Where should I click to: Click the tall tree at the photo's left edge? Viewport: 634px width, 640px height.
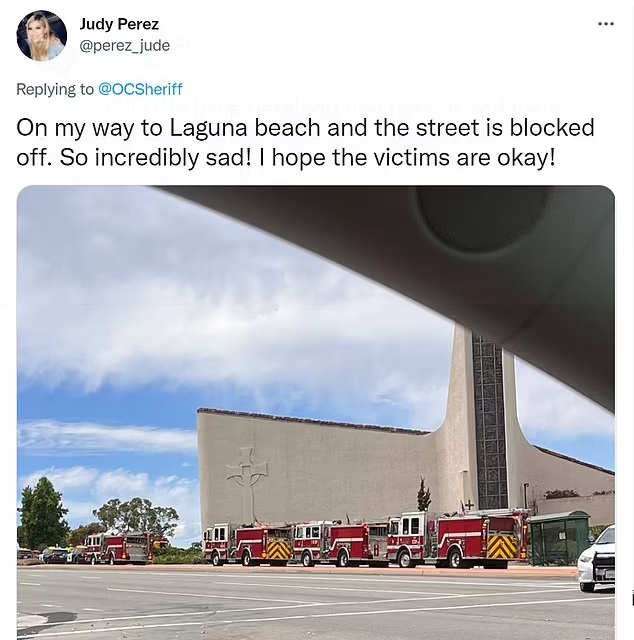click(x=42, y=510)
